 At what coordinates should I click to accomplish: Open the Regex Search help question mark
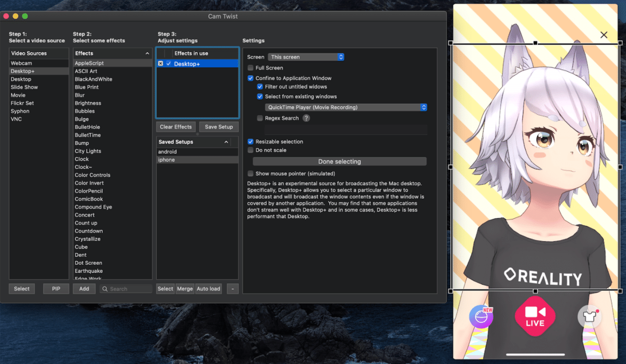[x=306, y=118]
